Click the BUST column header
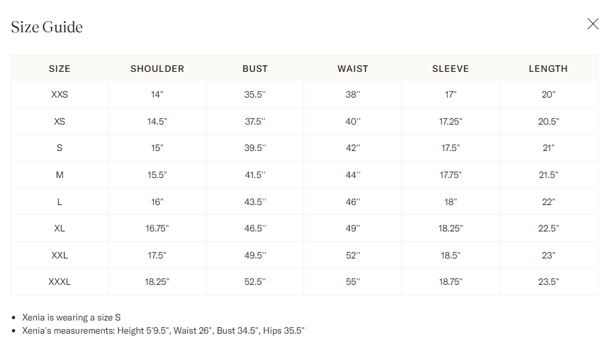Screen dimensions: 601x364 (255, 69)
